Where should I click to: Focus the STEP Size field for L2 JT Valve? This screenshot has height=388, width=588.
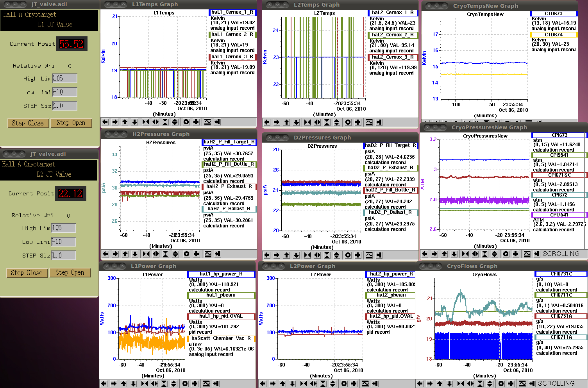coord(63,255)
